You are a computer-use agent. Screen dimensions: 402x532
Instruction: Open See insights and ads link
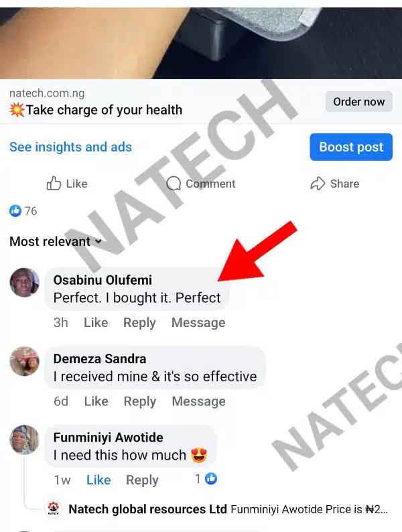(70, 147)
